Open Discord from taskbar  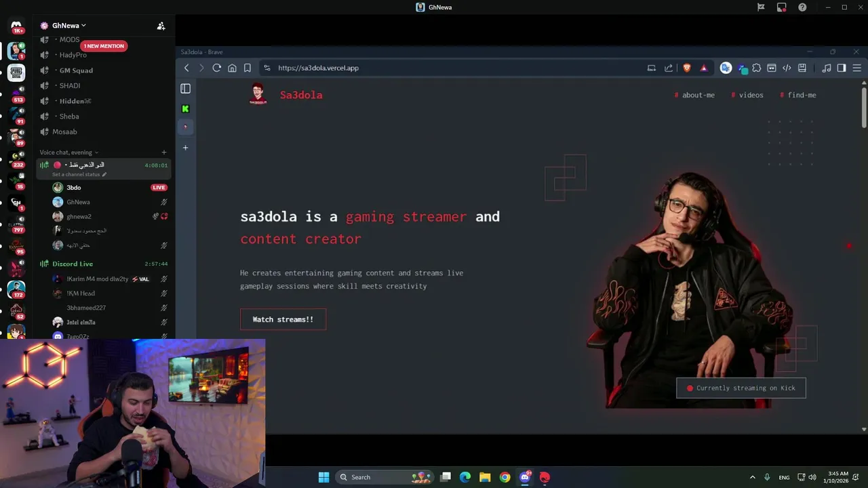point(525,477)
